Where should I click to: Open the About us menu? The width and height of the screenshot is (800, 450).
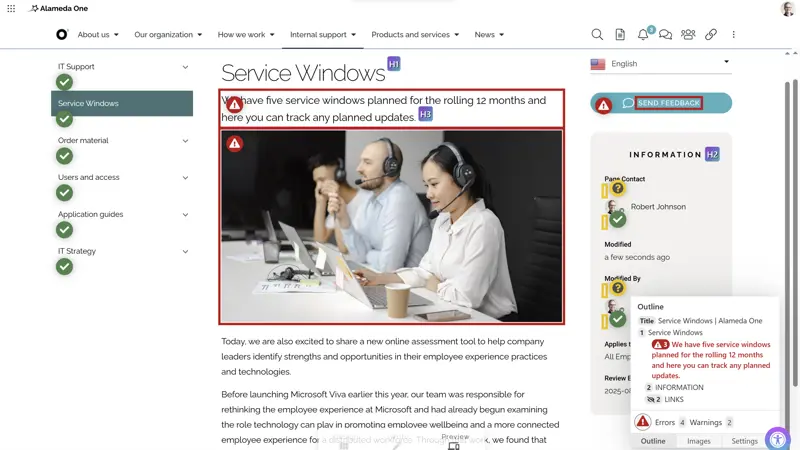click(98, 35)
